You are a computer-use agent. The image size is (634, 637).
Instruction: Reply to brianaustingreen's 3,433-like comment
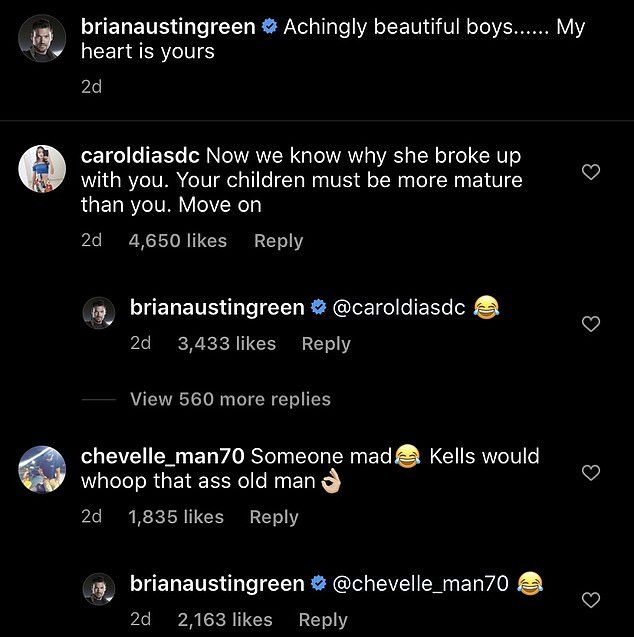pyautogui.click(x=326, y=343)
